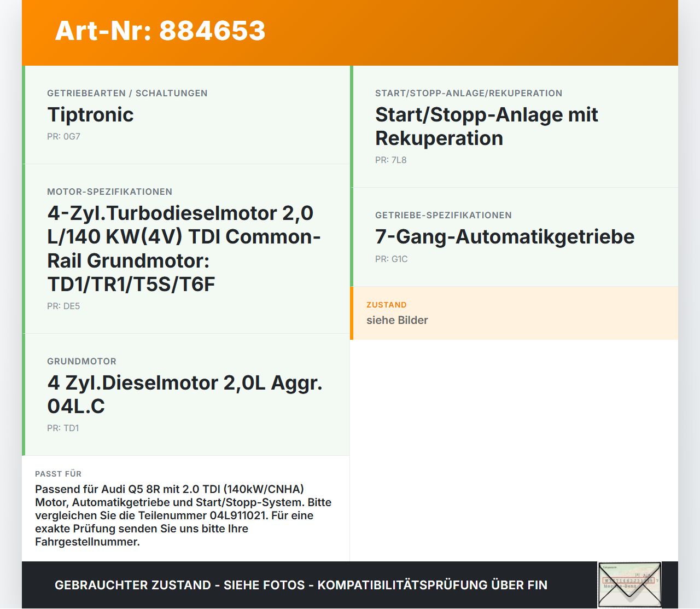
Task: Click the PASST FÜR label
Action: pos(58,474)
